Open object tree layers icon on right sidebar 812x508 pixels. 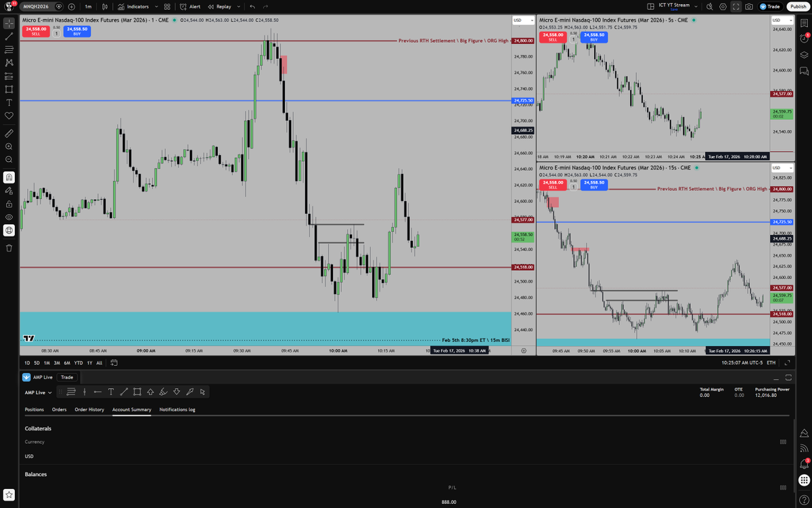pos(804,55)
